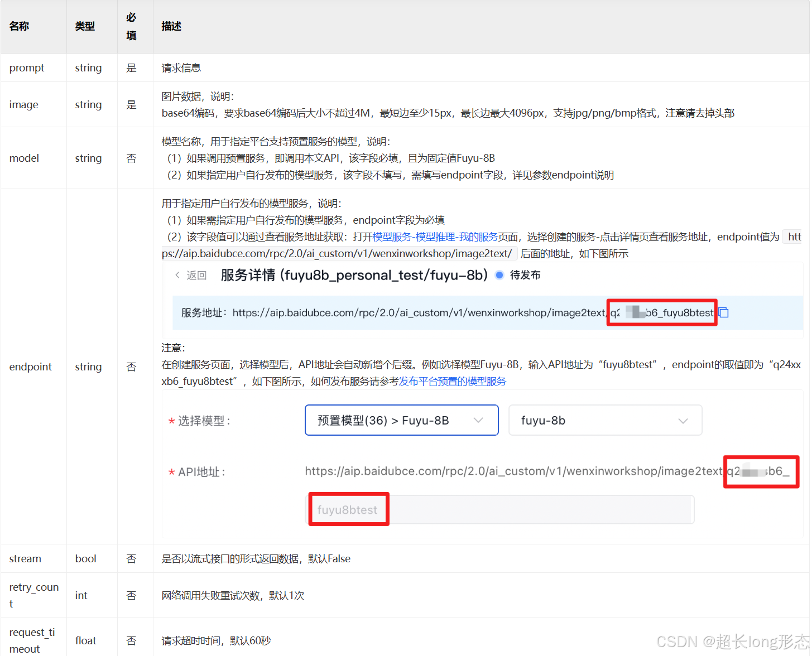
Task: Click the 网络调用失败重试次数 description
Action: (x=233, y=596)
